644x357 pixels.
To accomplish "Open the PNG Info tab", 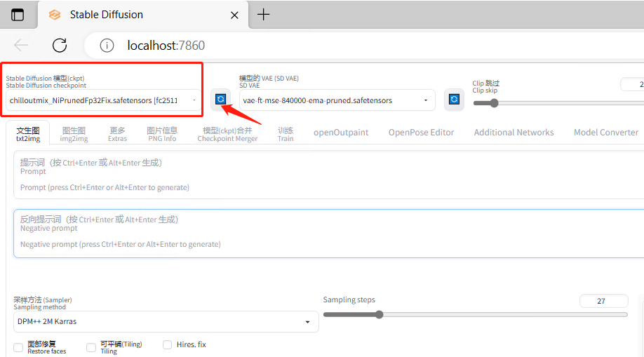I will point(162,134).
